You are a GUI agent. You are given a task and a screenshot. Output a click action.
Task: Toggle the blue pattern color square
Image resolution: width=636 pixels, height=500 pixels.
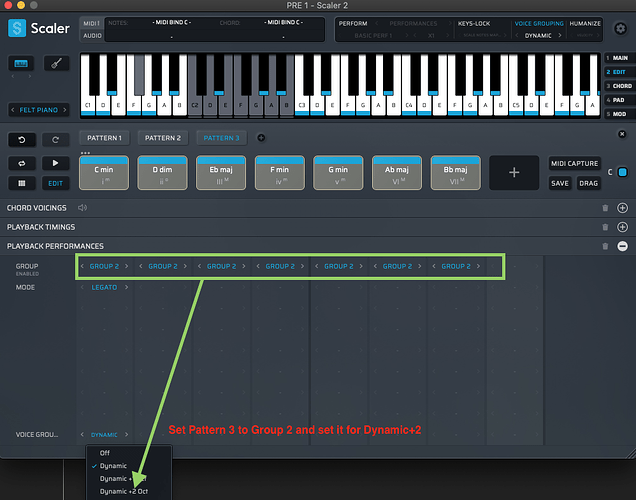(x=622, y=172)
